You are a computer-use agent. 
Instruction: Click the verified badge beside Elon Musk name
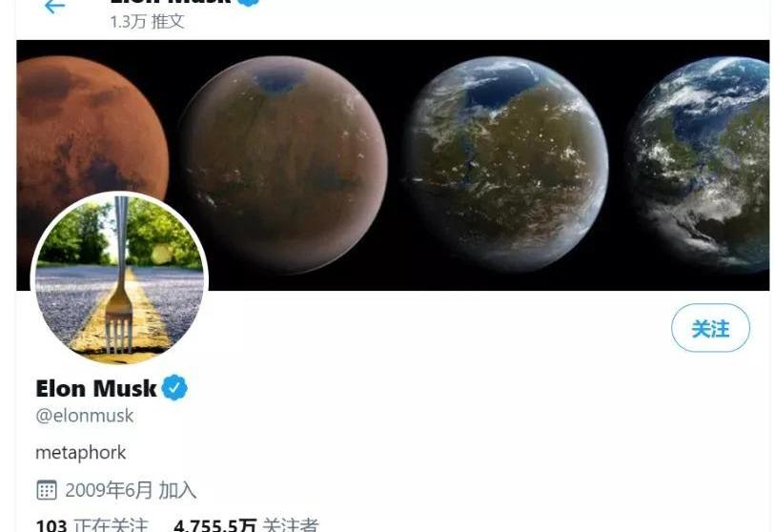point(175,387)
